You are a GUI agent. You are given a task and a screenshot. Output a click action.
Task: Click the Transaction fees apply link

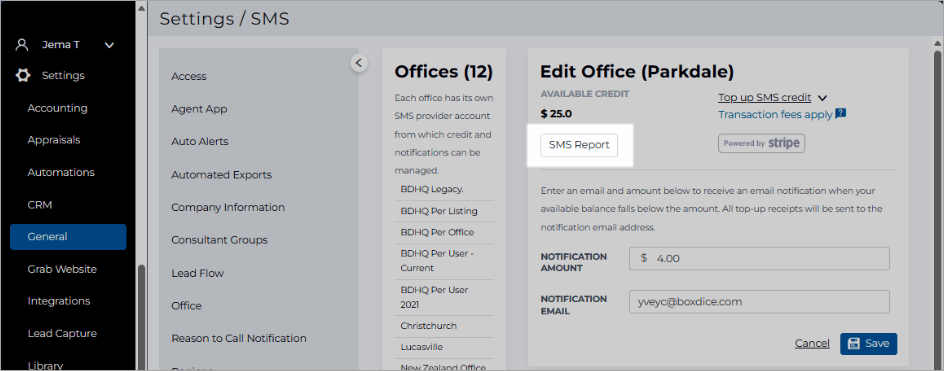click(x=775, y=114)
